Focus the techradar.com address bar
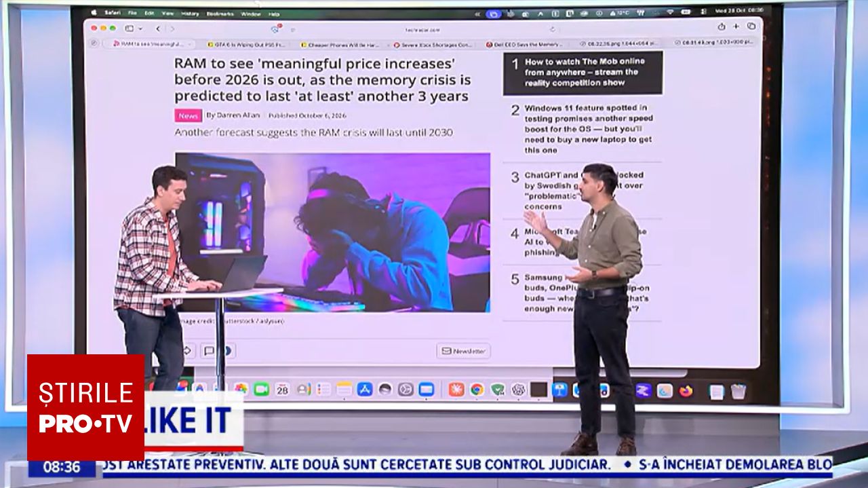Screen dimensions: 868x488 pyautogui.click(x=422, y=29)
